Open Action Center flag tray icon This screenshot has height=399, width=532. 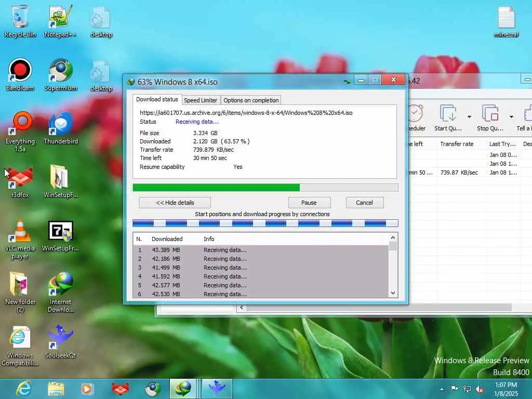tap(454, 389)
